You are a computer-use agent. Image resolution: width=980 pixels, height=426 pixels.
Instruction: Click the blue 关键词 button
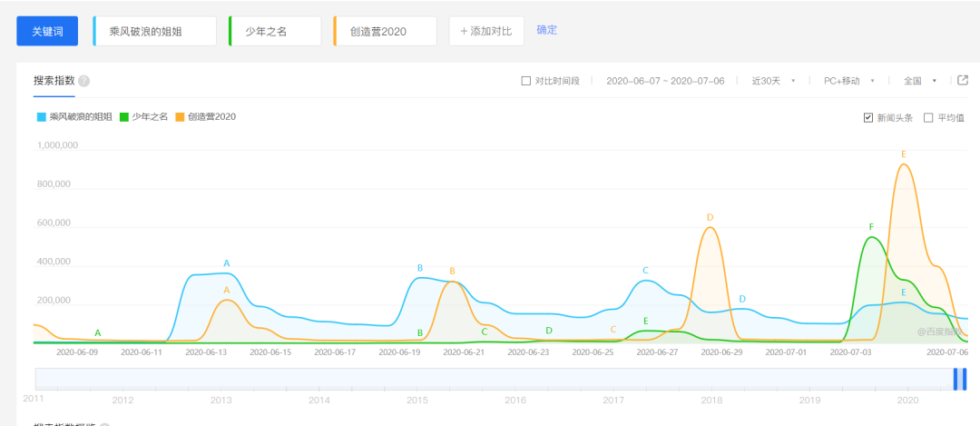click(x=47, y=31)
